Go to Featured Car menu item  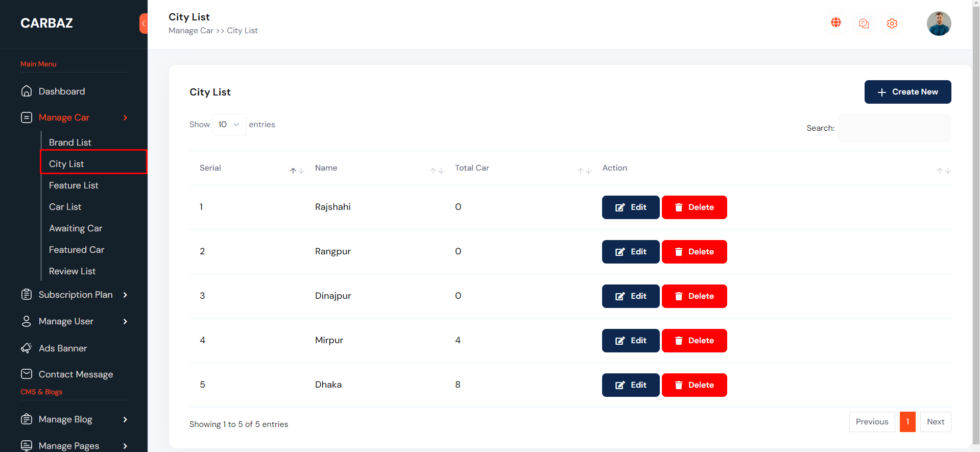[x=77, y=250]
